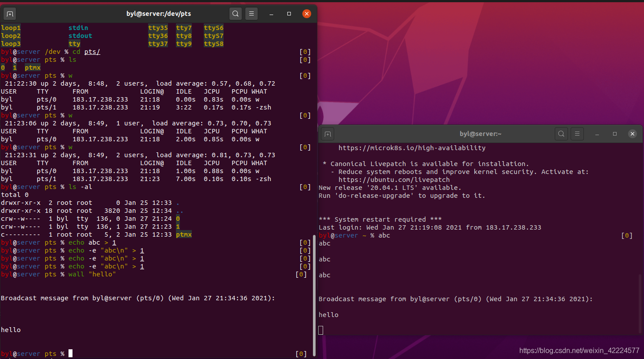The height and width of the screenshot is (359, 644).
Task: Close the byl@server:/dev/pts terminal window
Action: [307, 14]
